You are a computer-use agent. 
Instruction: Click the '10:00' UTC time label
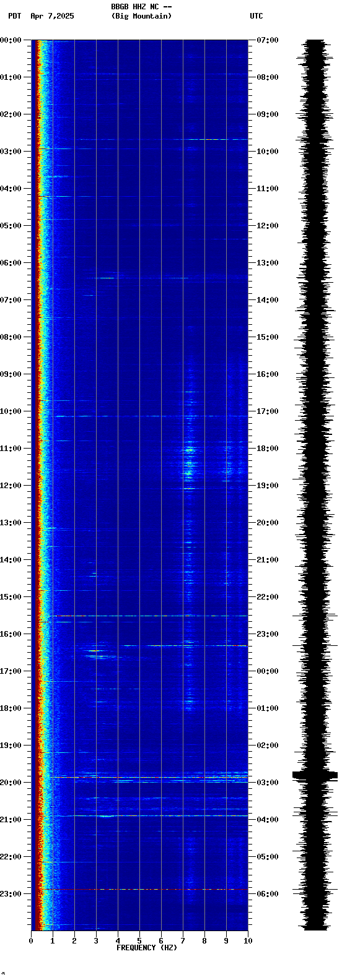click(268, 152)
